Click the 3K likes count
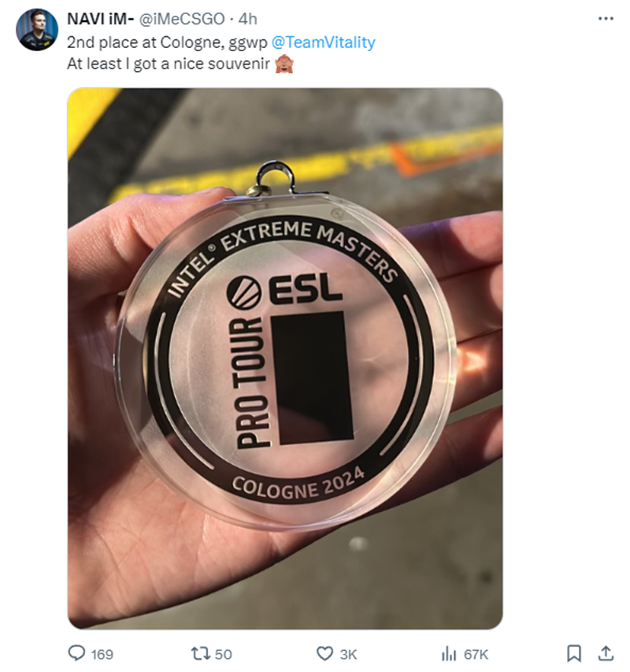Screen dimensions: 630x672 coord(348,655)
